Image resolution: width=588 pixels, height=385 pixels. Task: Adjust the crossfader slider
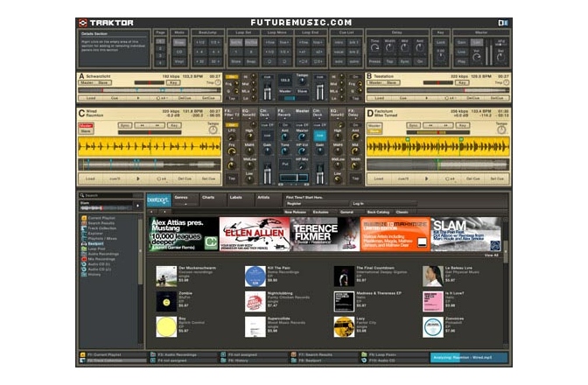click(x=294, y=178)
